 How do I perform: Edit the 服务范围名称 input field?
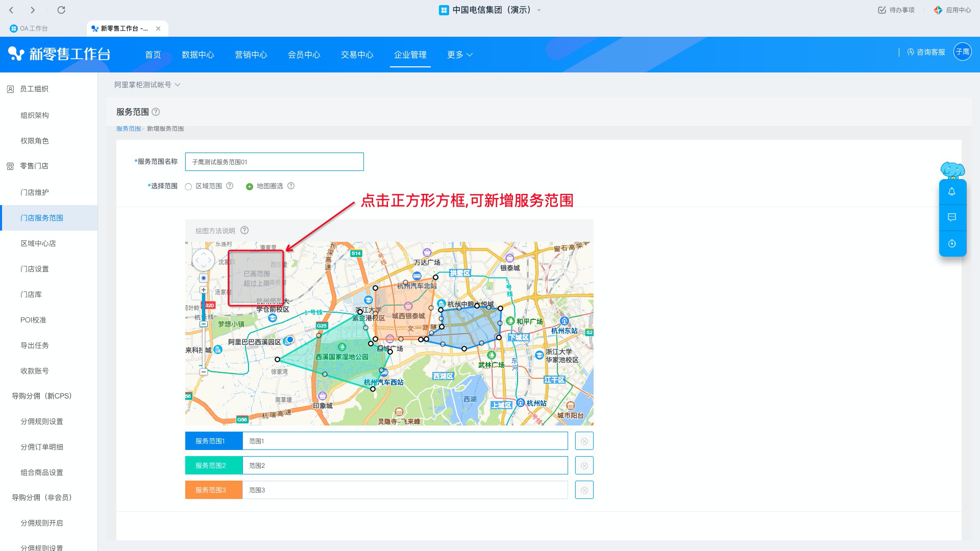tap(275, 162)
